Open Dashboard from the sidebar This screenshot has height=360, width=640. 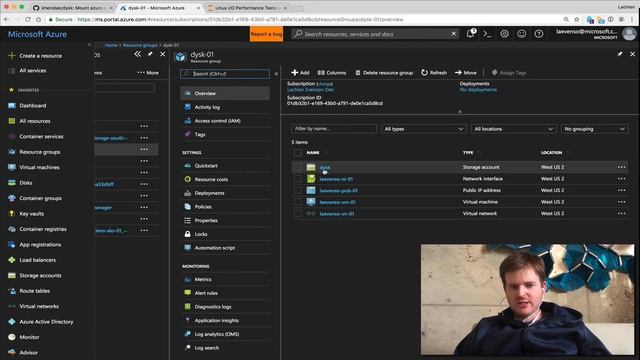(33, 106)
